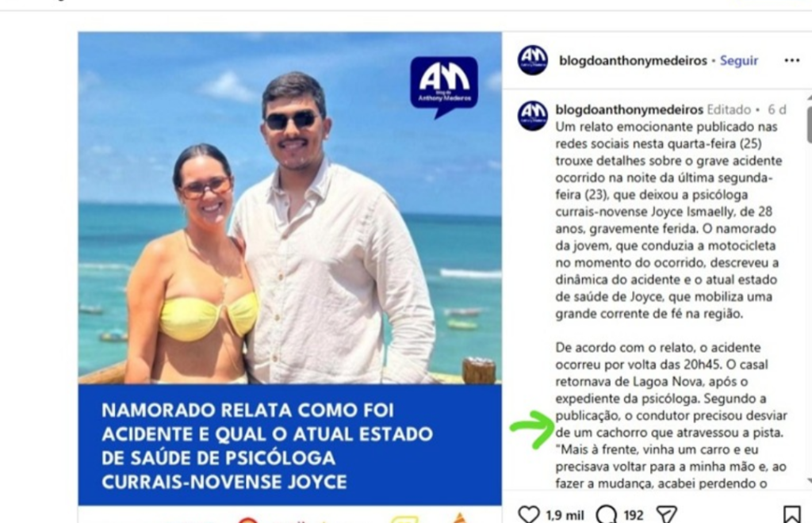The width and height of the screenshot is (812, 523).
Task: Open the blogdoanthonymedeiros profile from the header username
Action: pyautogui.click(x=633, y=60)
